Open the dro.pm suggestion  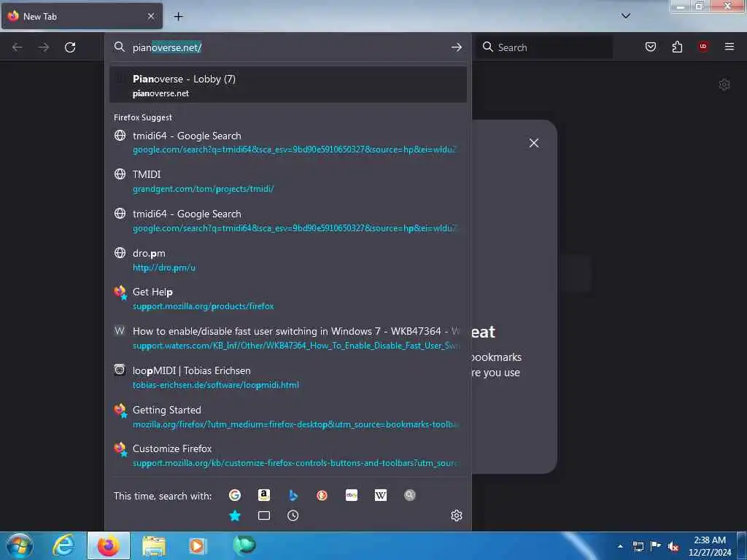pos(287,260)
